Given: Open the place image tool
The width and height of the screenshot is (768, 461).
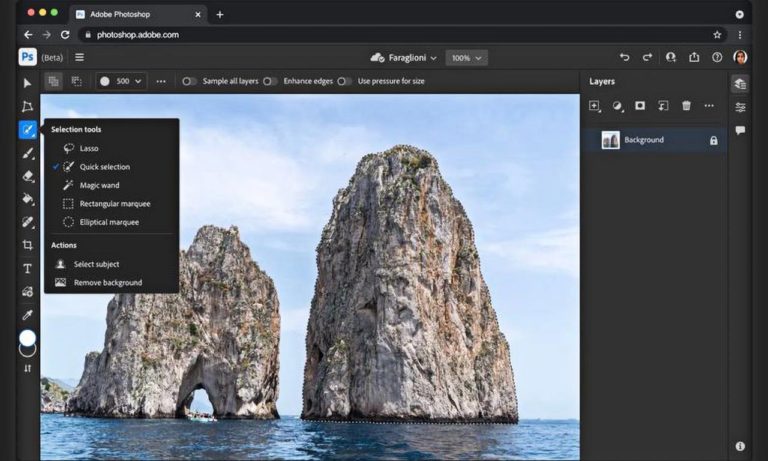Looking at the screenshot, I should pos(27,292).
